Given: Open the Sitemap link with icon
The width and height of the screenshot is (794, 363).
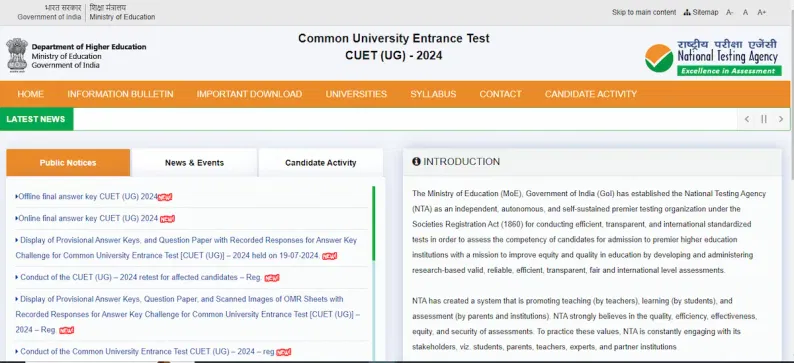Looking at the screenshot, I should click(x=701, y=12).
